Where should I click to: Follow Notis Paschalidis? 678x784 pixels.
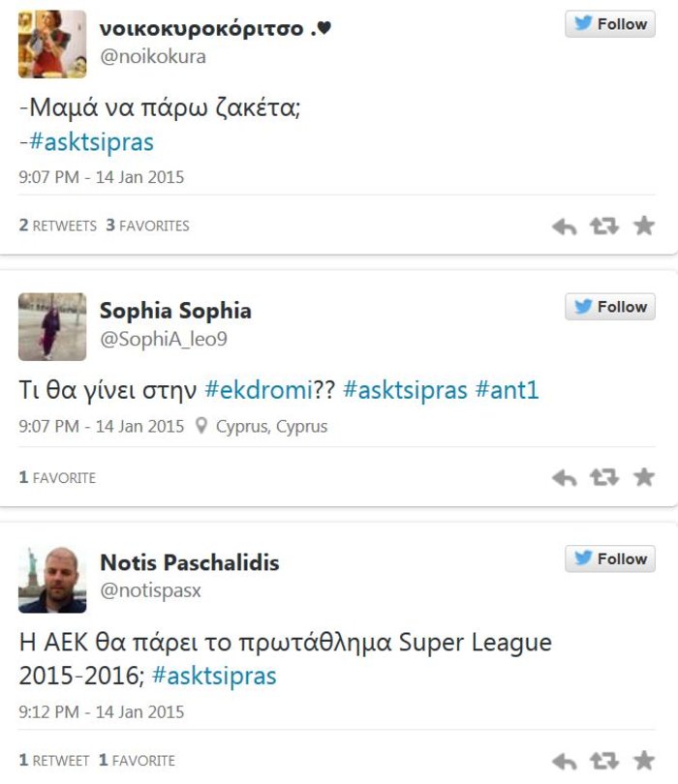[609, 558]
